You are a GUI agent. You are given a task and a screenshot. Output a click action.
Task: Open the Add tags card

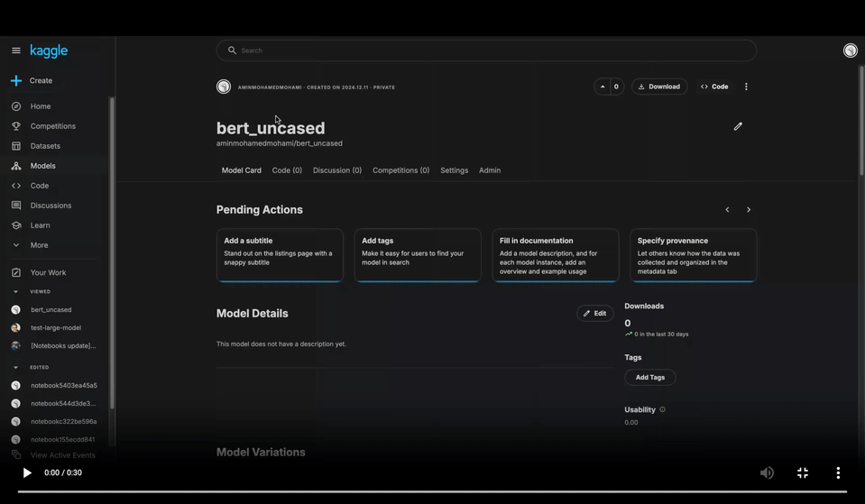click(x=418, y=255)
